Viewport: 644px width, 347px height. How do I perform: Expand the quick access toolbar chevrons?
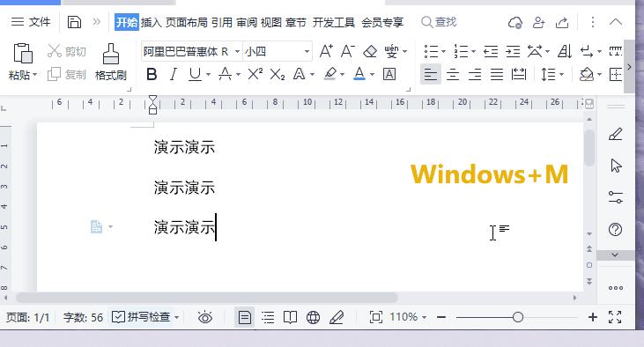pos(97,22)
